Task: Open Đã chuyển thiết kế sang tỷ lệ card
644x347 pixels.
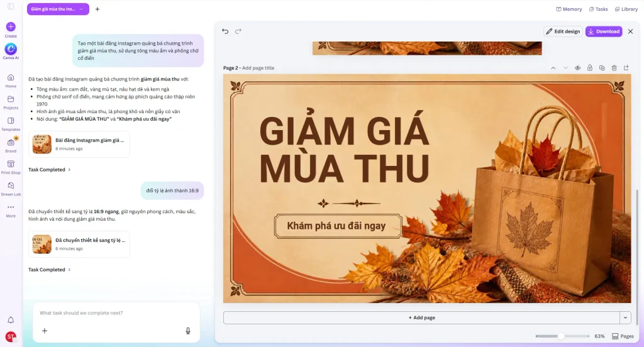Action: tap(79, 245)
